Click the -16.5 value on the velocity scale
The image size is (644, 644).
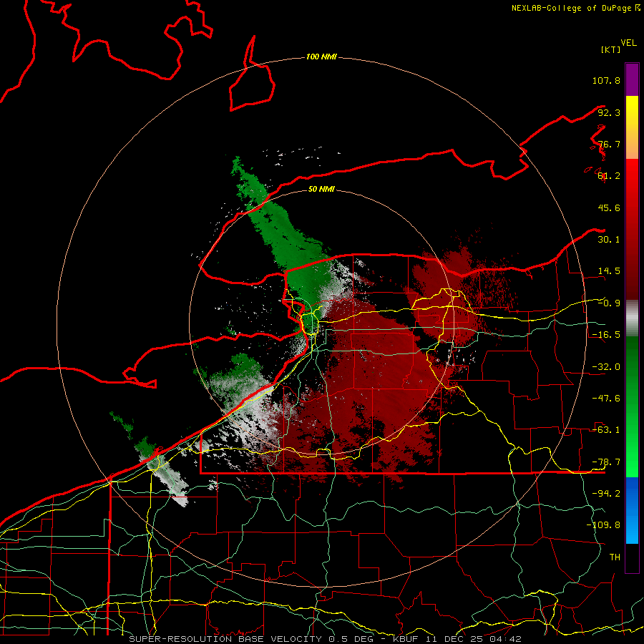(x=606, y=335)
